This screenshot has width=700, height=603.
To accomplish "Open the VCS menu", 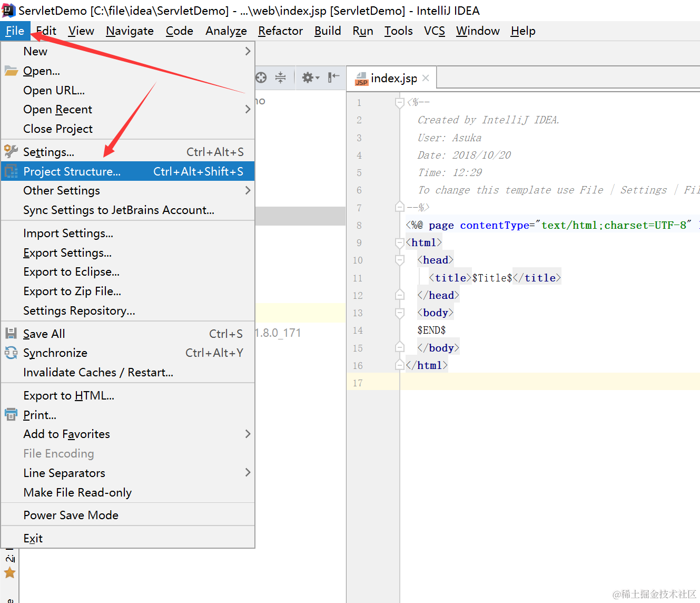I will coord(435,31).
